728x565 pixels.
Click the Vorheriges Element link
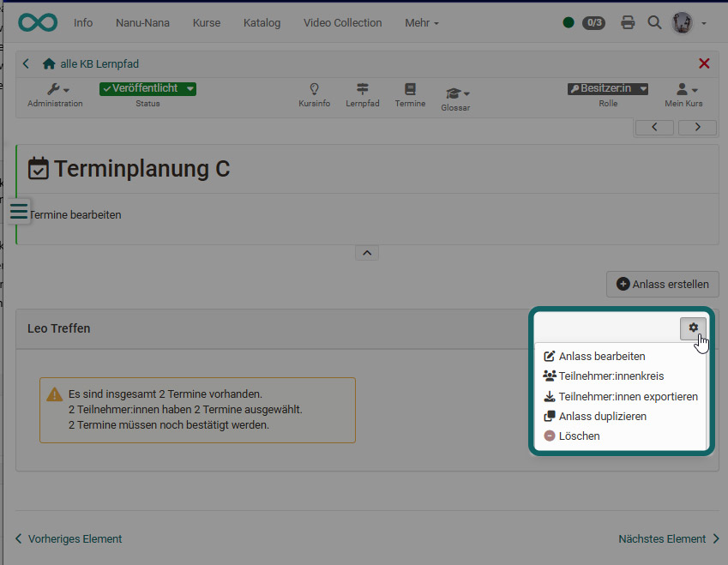[69, 538]
